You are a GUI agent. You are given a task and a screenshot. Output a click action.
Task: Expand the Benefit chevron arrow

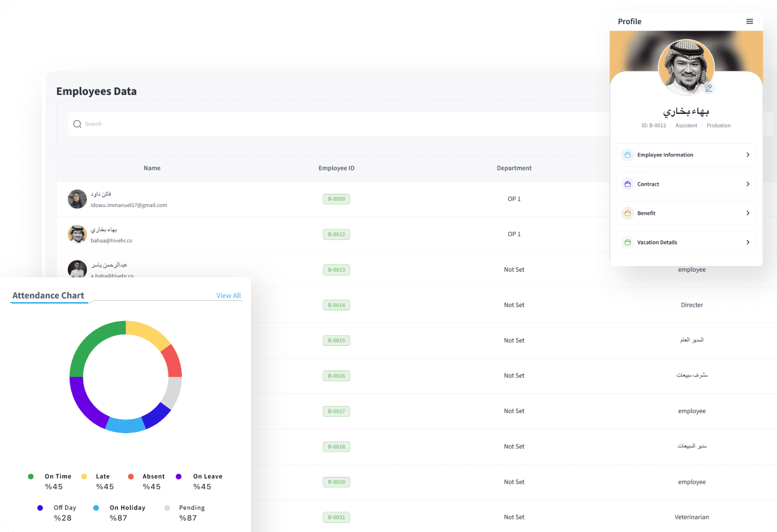click(x=747, y=213)
